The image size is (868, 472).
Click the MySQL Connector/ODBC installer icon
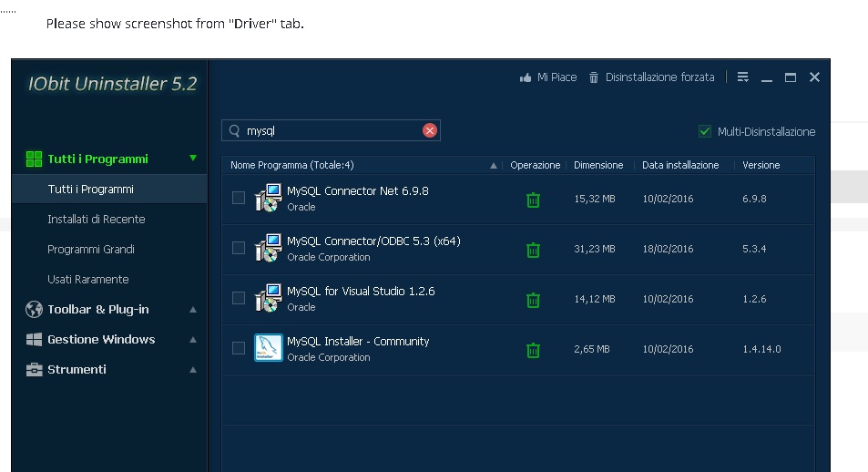click(269, 248)
